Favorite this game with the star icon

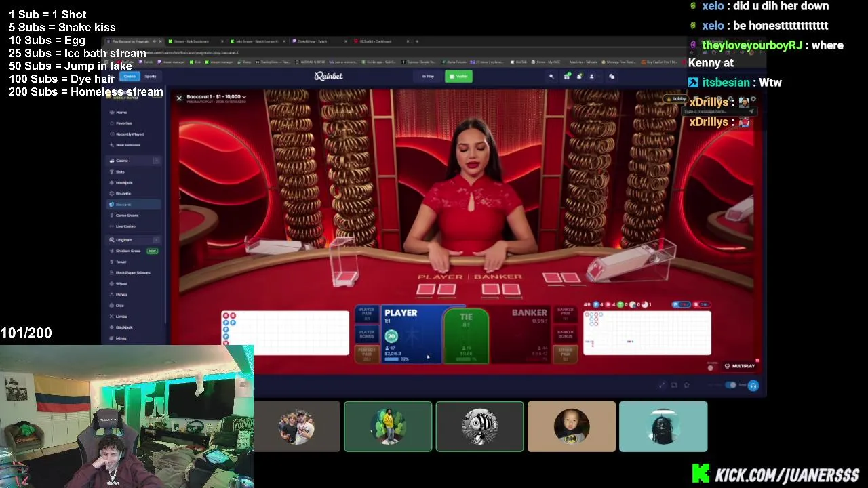click(x=686, y=385)
